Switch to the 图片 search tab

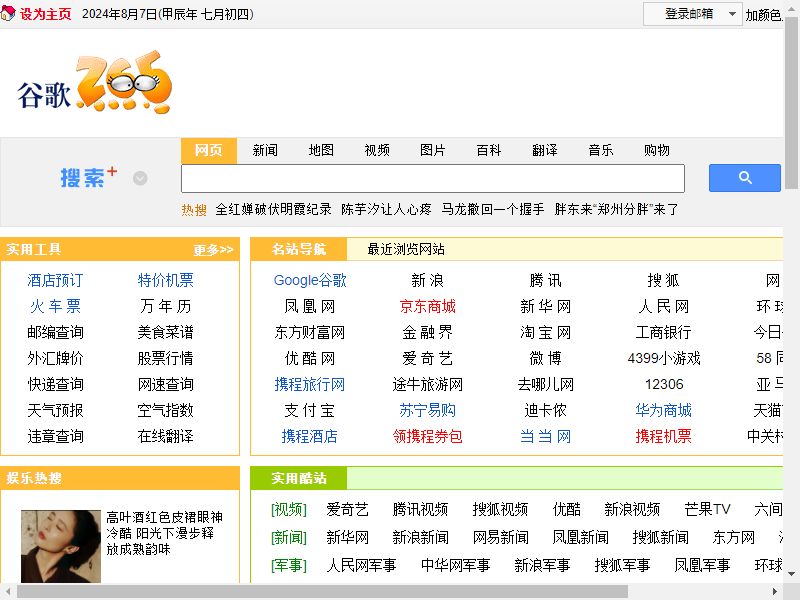coord(433,151)
